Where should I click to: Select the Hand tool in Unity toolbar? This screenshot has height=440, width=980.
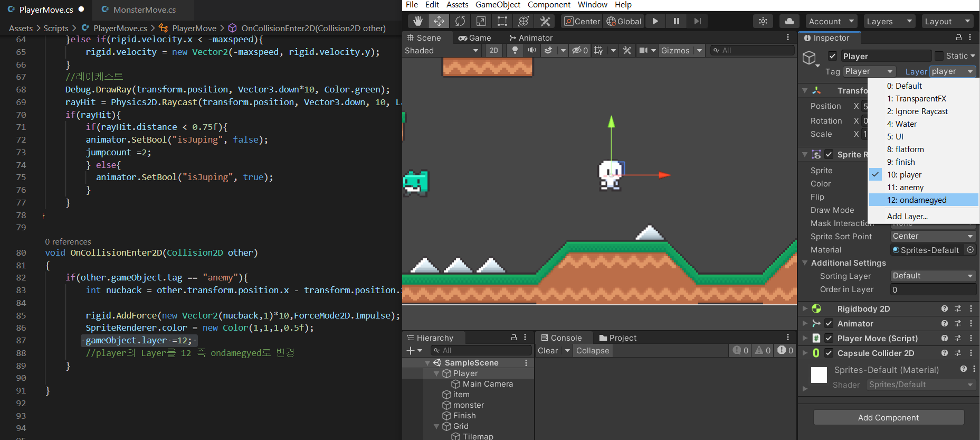tap(418, 21)
